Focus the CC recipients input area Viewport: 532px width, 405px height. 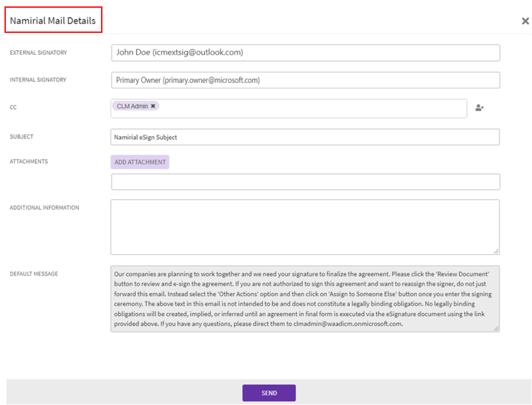pos(309,108)
